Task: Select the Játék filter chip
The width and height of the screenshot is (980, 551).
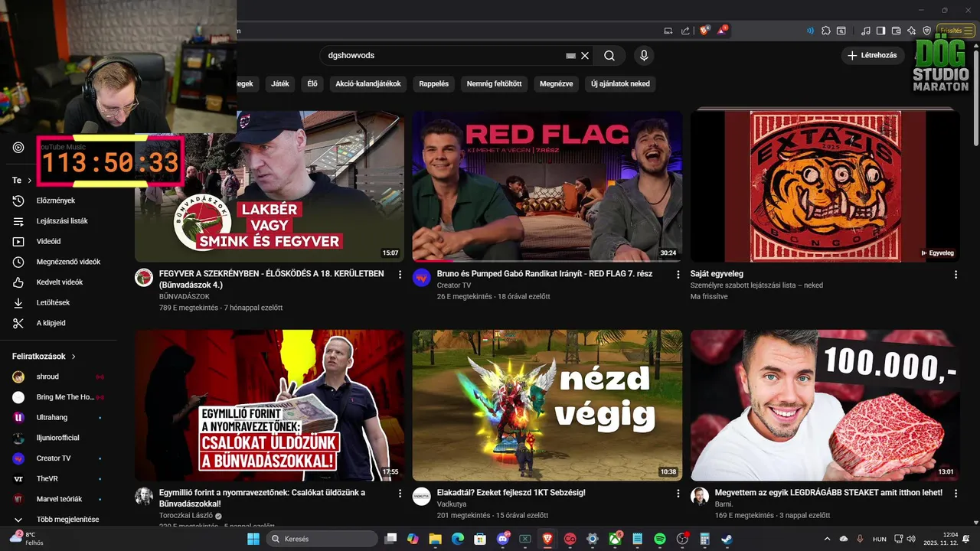Action: (280, 83)
